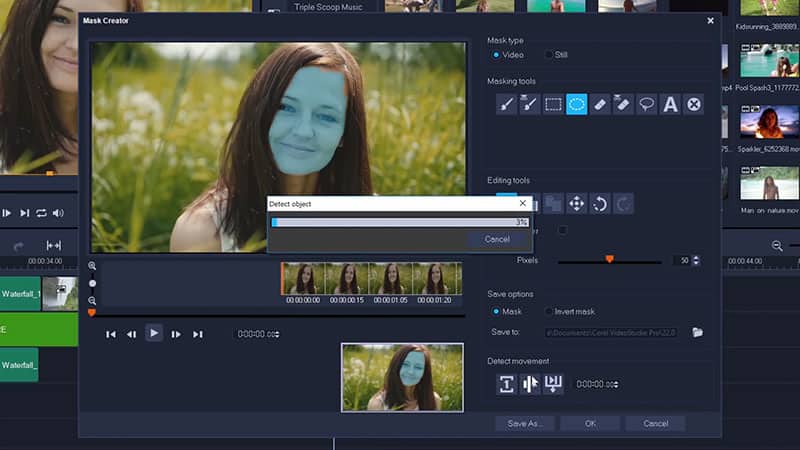Select the Ellipse masking tool
The image size is (800, 450).
(577, 105)
